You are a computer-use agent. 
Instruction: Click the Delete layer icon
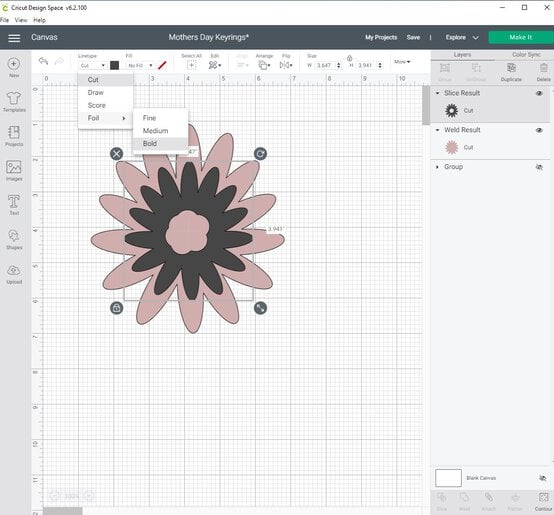pos(543,67)
